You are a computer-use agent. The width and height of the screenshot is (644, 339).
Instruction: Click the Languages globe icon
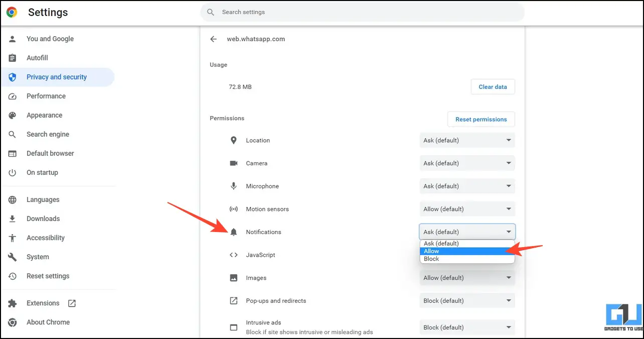[x=13, y=199]
